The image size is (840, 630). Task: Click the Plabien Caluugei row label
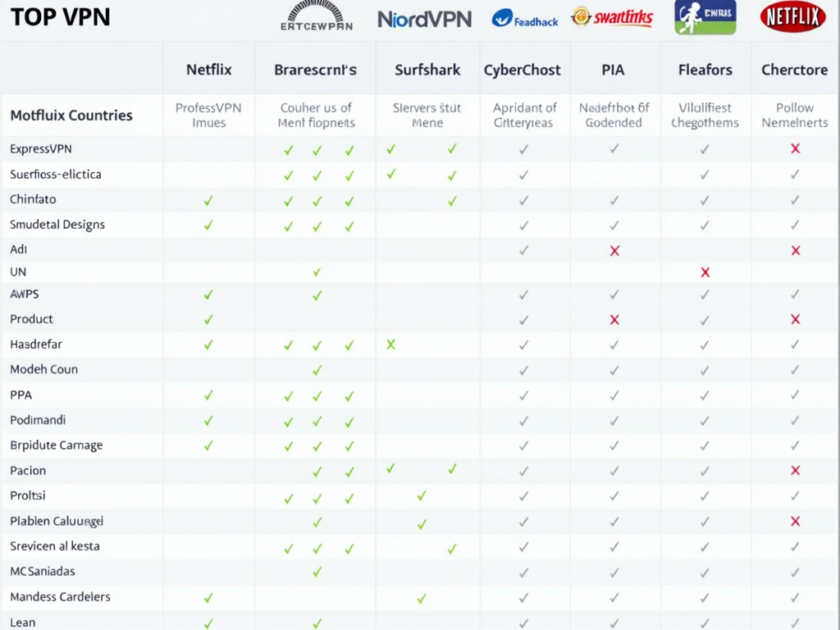(x=57, y=521)
